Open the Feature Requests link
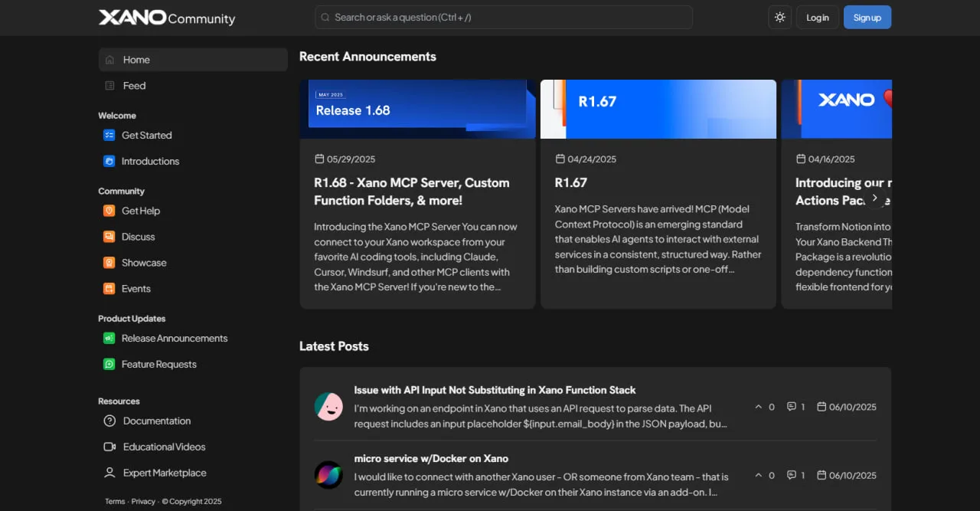980x511 pixels. tap(159, 364)
